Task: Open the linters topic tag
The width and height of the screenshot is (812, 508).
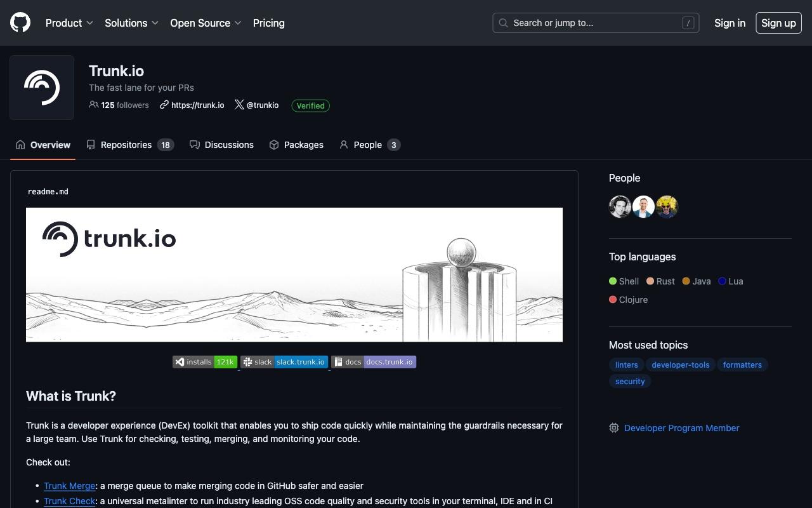Action: coord(626,365)
